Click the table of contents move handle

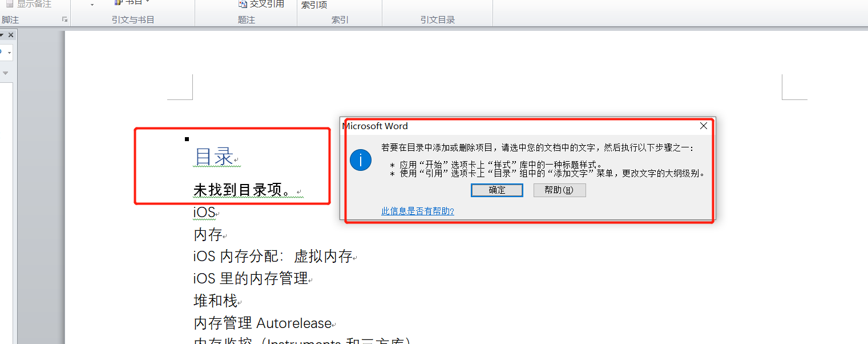187,139
